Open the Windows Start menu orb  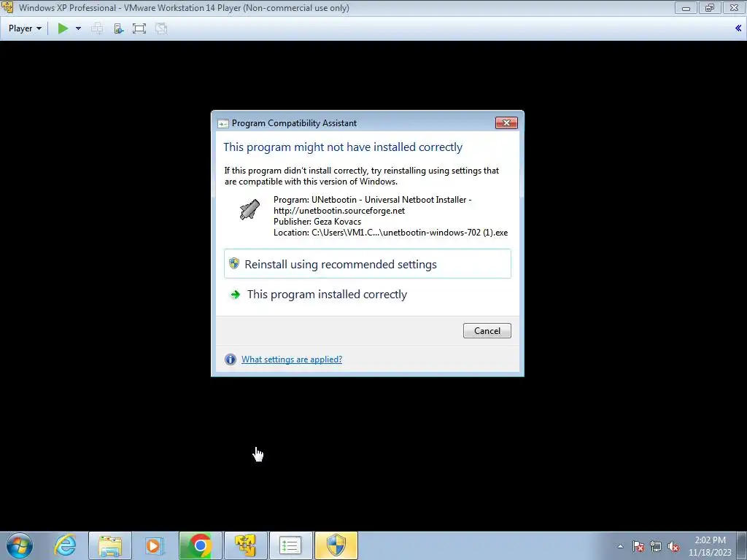[20, 545]
